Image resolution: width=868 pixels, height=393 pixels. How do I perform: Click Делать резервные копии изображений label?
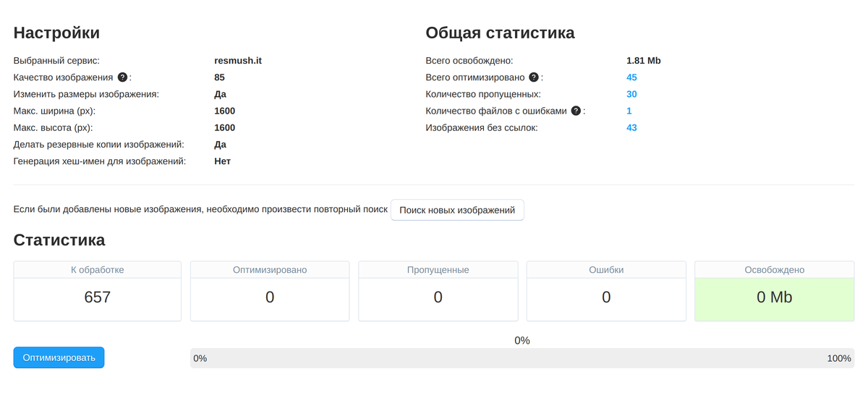99,144
